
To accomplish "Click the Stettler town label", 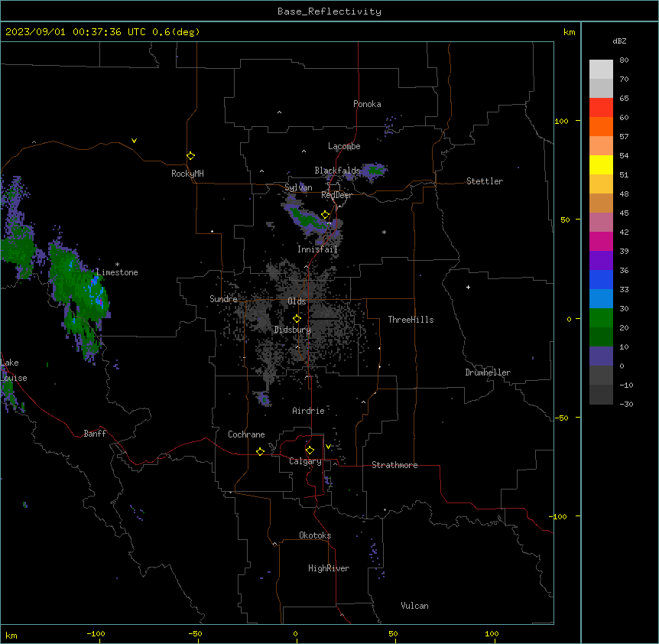I will coord(485,181).
